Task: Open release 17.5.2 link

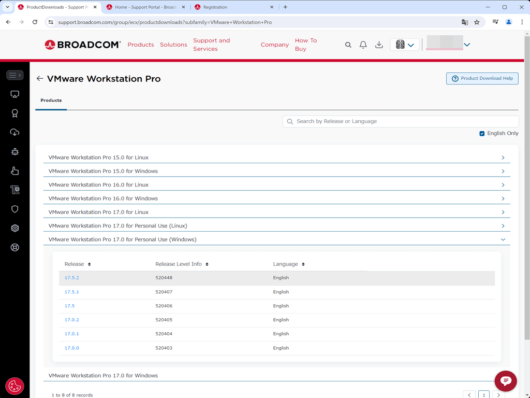Action: [x=72, y=278]
